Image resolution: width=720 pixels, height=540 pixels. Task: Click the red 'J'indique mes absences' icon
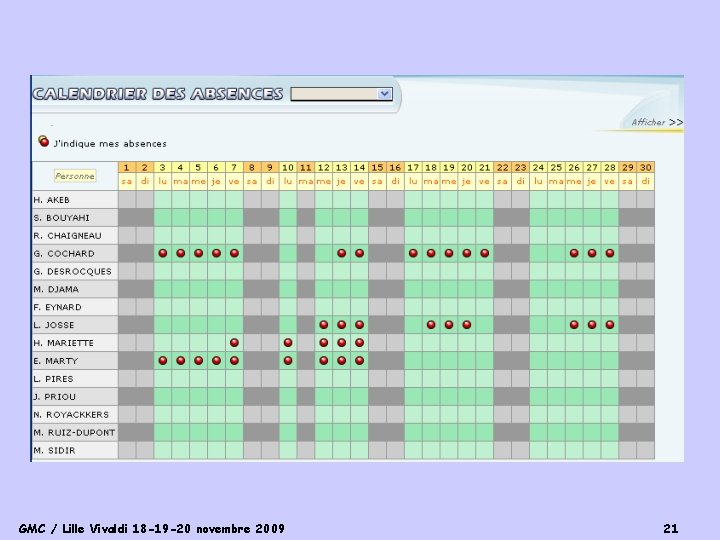pos(44,141)
